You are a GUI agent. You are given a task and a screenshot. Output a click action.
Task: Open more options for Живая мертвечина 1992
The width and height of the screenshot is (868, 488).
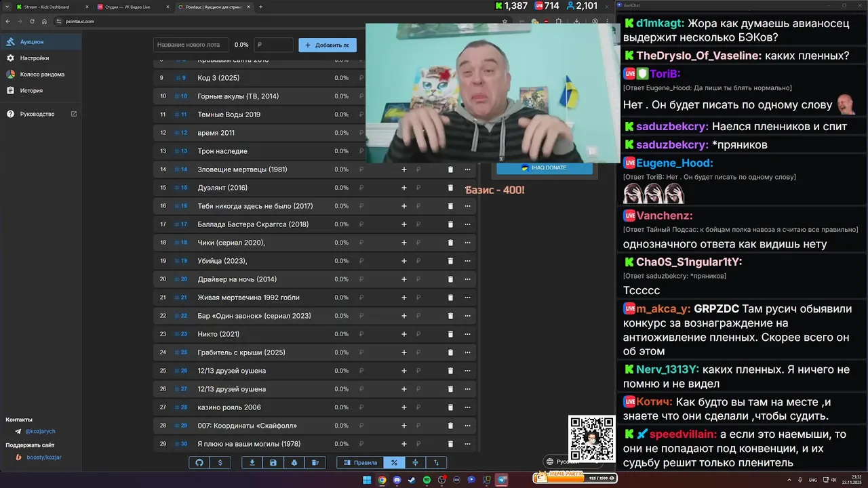467,298
